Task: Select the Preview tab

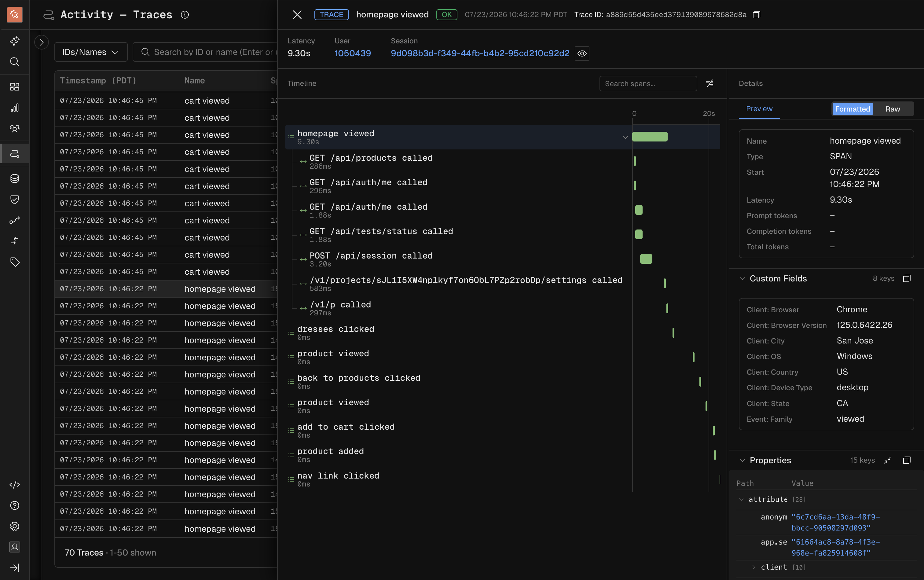Action: 759,109
